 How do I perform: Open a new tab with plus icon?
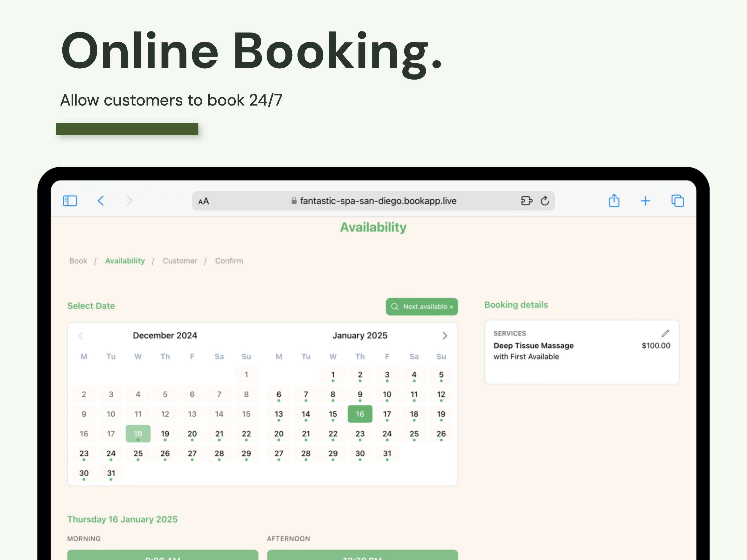pos(645,201)
